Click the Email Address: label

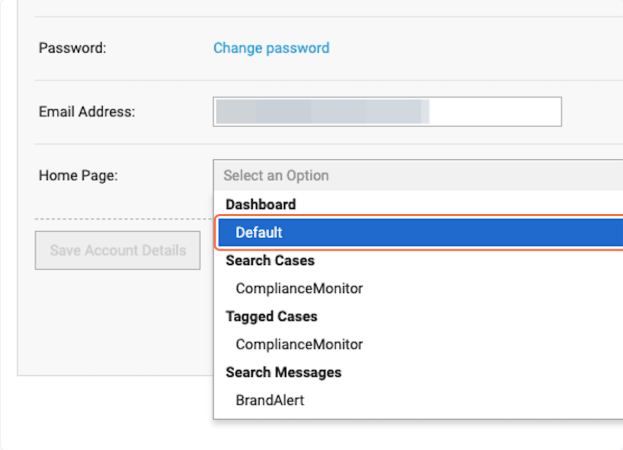coord(87,112)
